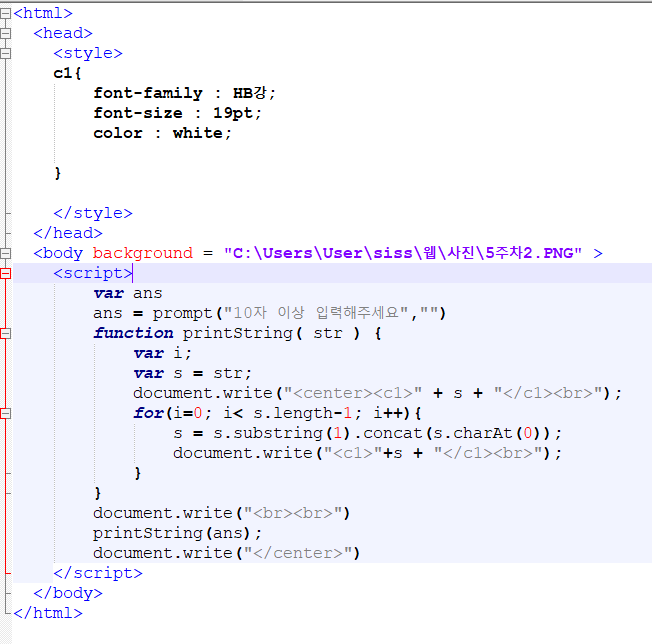652x644 pixels.
Task: Collapse the <html> fold marker
Action: tap(5, 14)
